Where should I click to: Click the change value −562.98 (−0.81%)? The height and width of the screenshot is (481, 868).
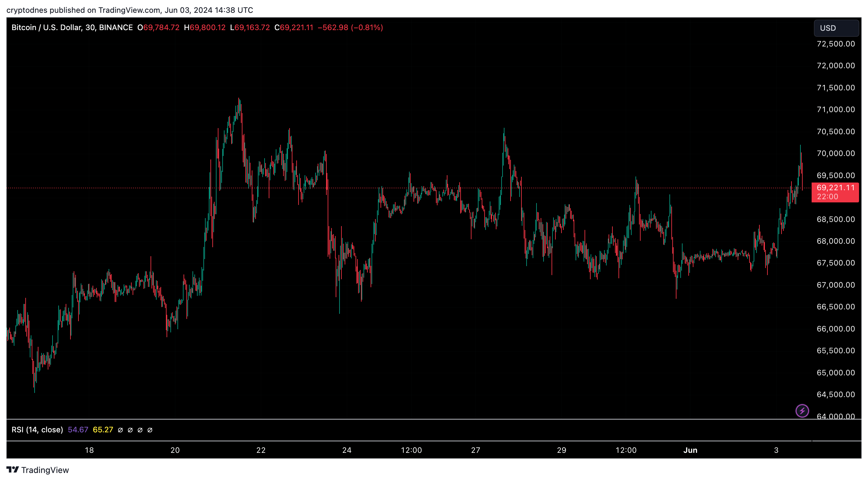pos(350,28)
